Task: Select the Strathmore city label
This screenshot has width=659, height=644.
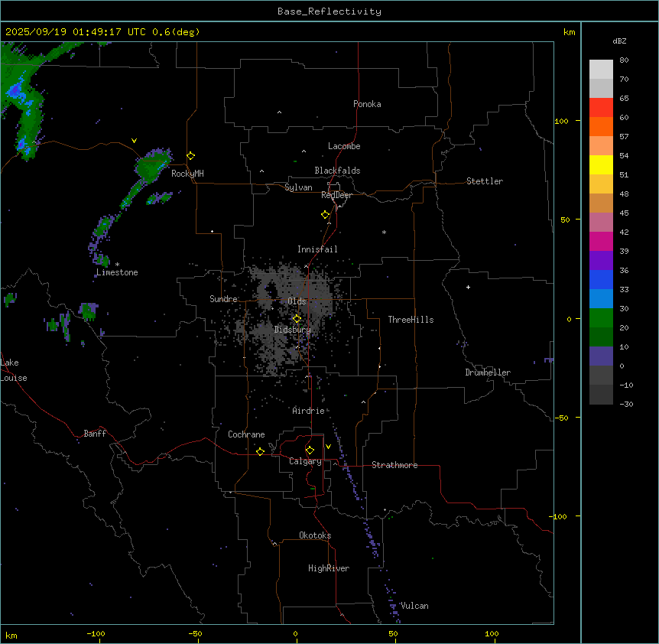Action: (x=394, y=465)
